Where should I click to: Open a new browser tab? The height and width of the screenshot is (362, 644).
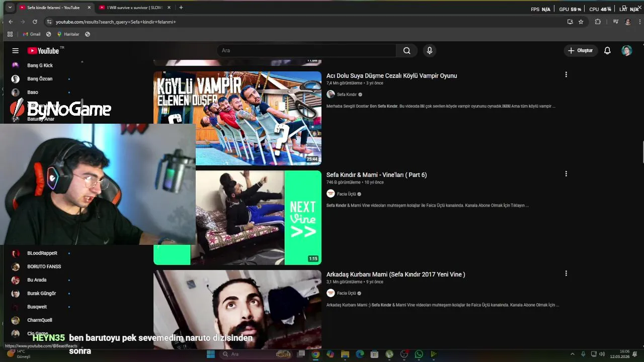(181, 8)
